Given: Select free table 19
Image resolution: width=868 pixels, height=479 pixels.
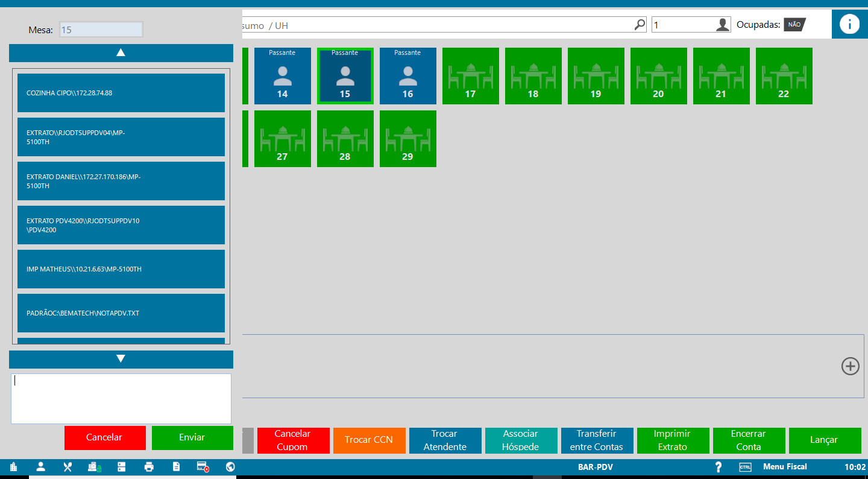Looking at the screenshot, I should [596, 76].
